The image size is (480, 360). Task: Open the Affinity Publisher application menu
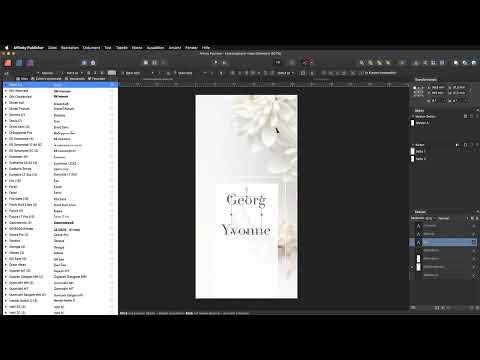coord(28,48)
